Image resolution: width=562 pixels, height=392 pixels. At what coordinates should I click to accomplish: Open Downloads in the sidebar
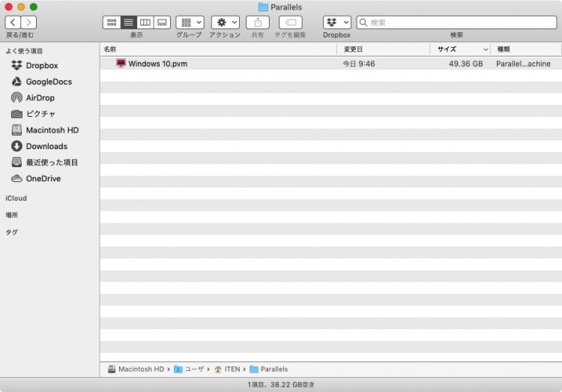point(45,146)
